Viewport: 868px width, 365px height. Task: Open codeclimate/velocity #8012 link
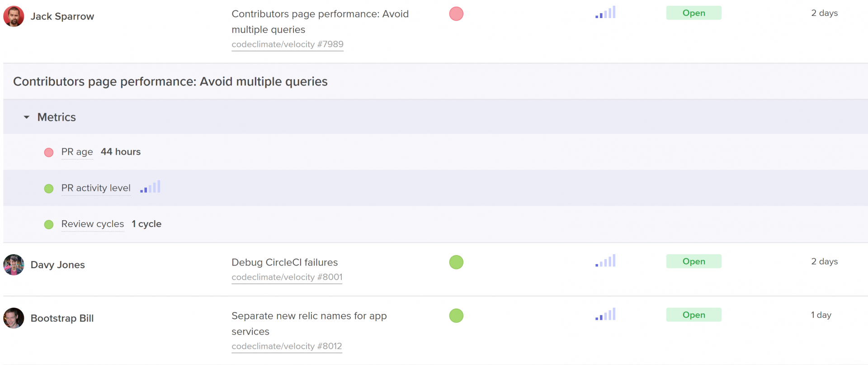[x=287, y=346]
